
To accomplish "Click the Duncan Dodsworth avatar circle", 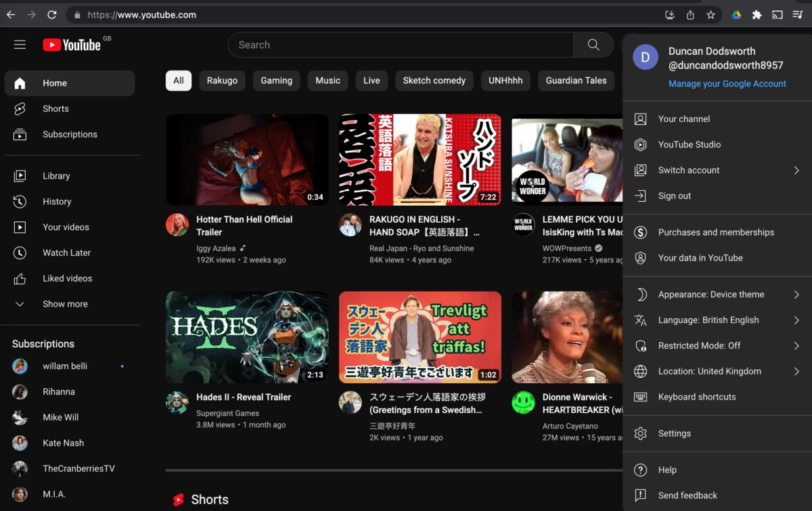I will pyautogui.click(x=646, y=58).
